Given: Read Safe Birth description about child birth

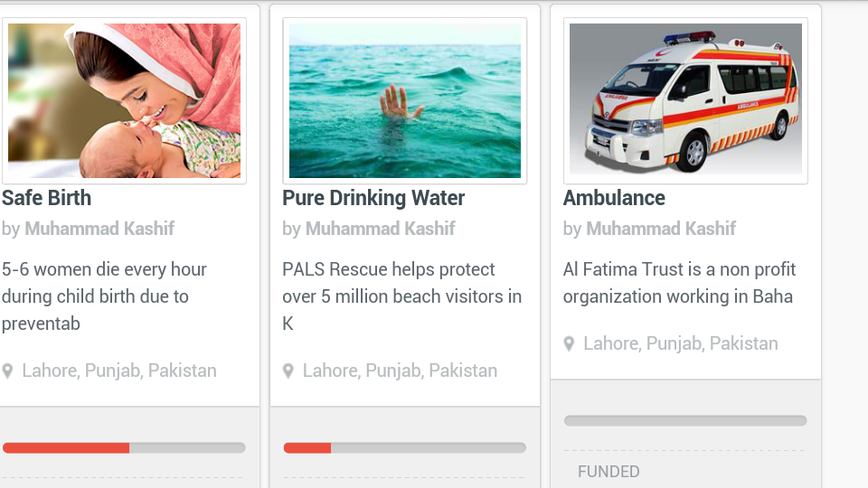Looking at the screenshot, I should coord(104,296).
